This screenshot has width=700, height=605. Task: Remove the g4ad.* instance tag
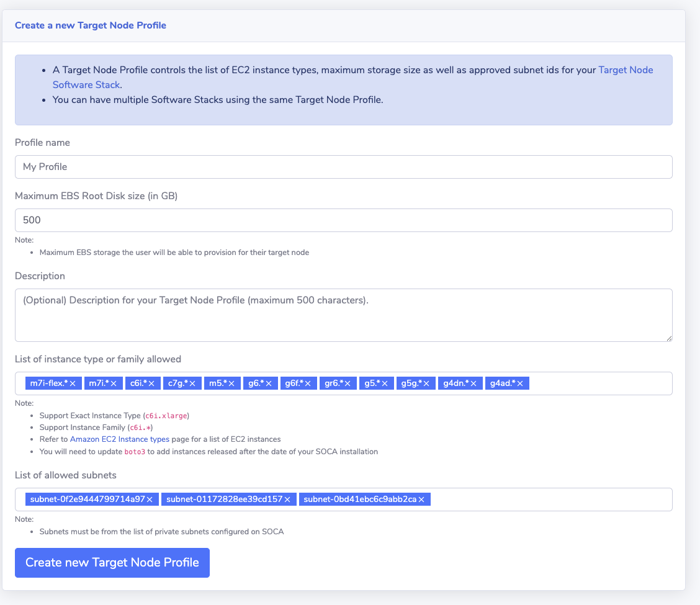(x=520, y=384)
